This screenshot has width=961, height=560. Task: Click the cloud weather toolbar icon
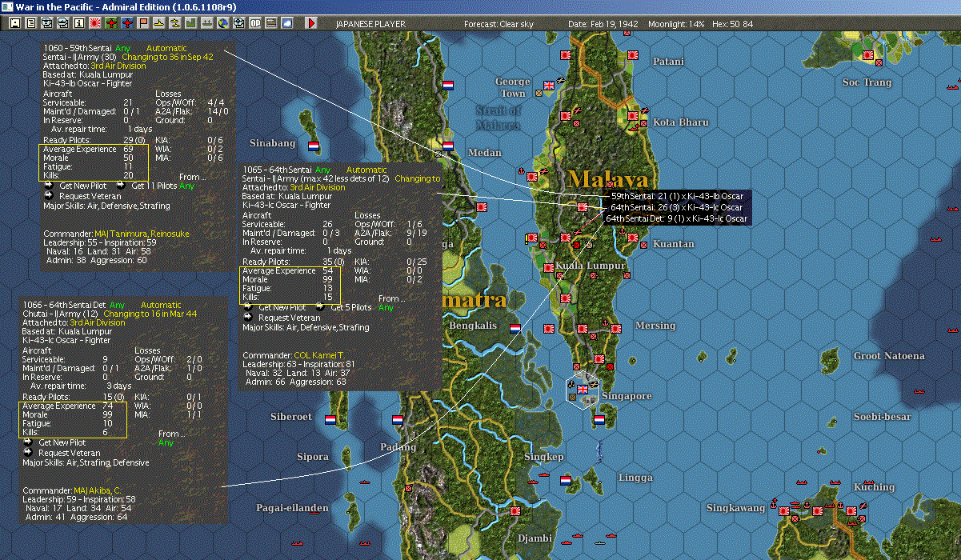pyautogui.click(x=287, y=23)
